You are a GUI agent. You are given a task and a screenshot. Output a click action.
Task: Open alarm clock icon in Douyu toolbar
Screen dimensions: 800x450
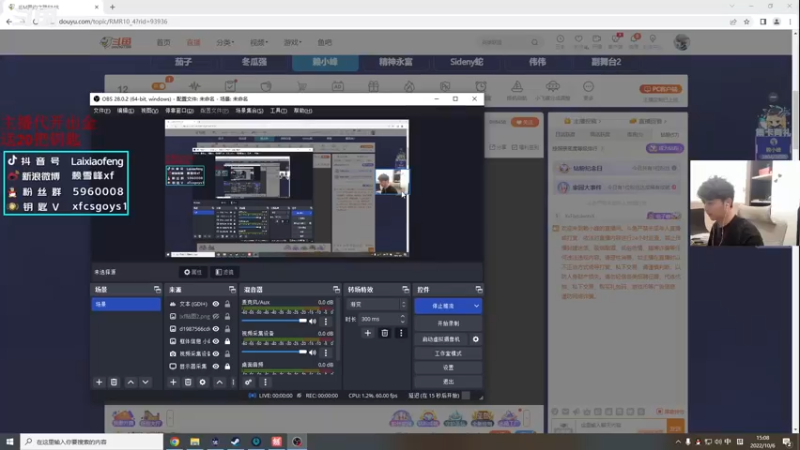pos(481,86)
